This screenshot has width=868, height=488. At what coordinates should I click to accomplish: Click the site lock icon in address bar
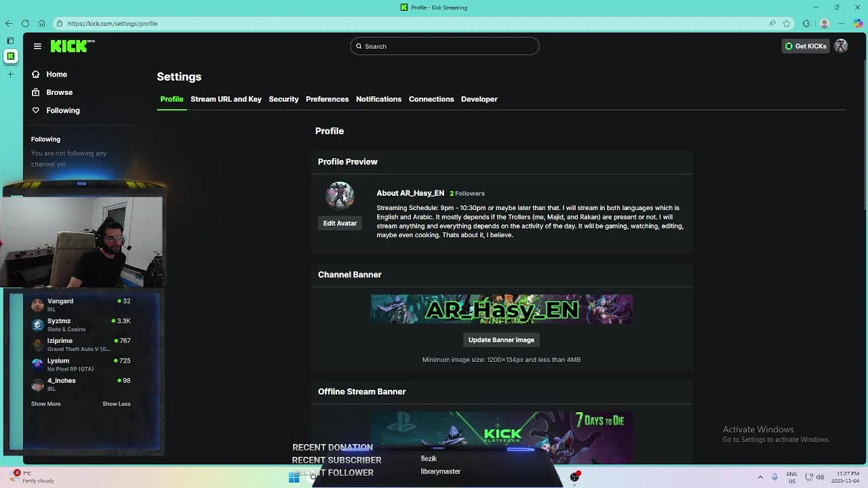click(x=60, y=23)
